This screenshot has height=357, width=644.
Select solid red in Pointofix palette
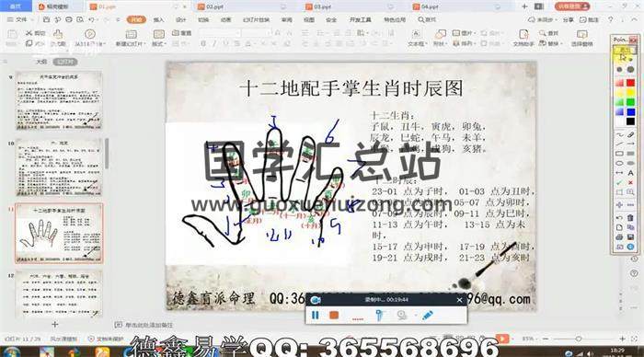point(630,83)
